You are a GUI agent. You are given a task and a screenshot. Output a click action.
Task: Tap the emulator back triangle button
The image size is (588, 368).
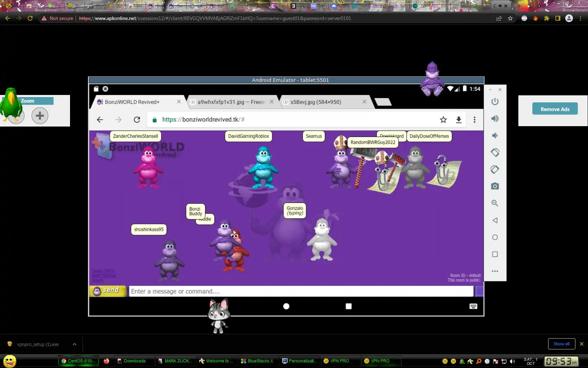pos(495,220)
